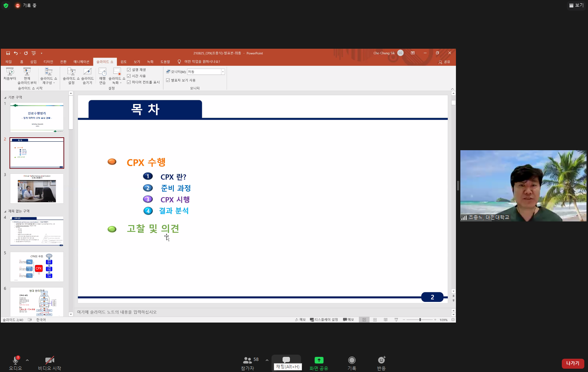Image resolution: width=588 pixels, height=372 pixels.
Task: Open the Transitions (전환) tab
Action: coord(63,62)
